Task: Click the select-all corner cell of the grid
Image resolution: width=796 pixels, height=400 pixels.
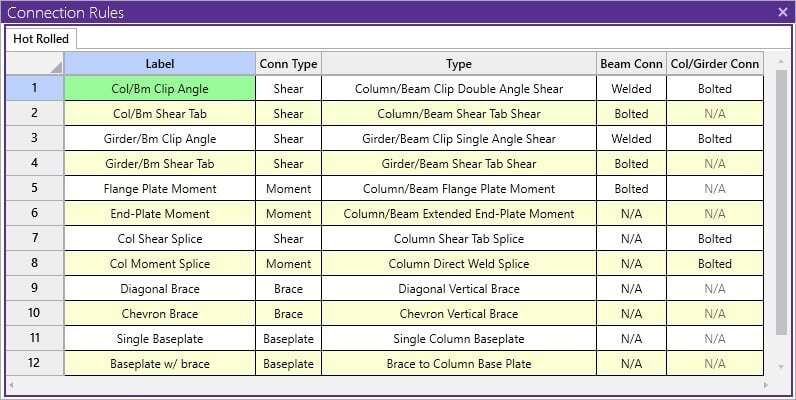Action: pyautogui.click(x=35, y=64)
